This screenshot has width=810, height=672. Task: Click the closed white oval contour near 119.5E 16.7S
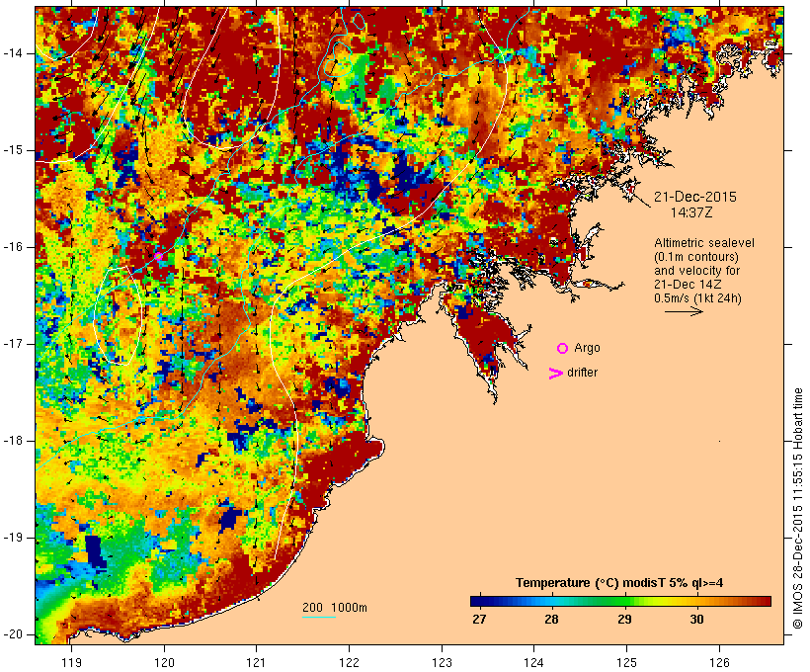118,316
